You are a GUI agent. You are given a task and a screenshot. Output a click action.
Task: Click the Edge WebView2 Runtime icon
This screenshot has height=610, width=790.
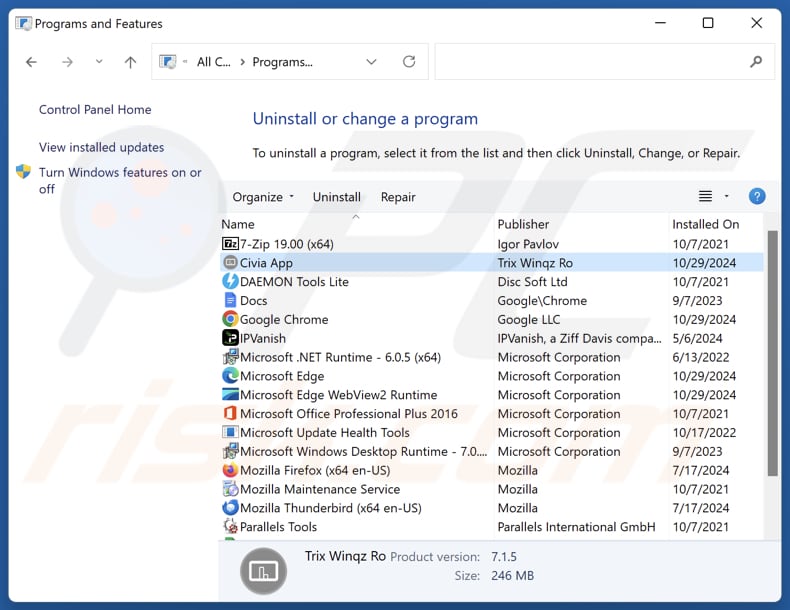[230, 394]
